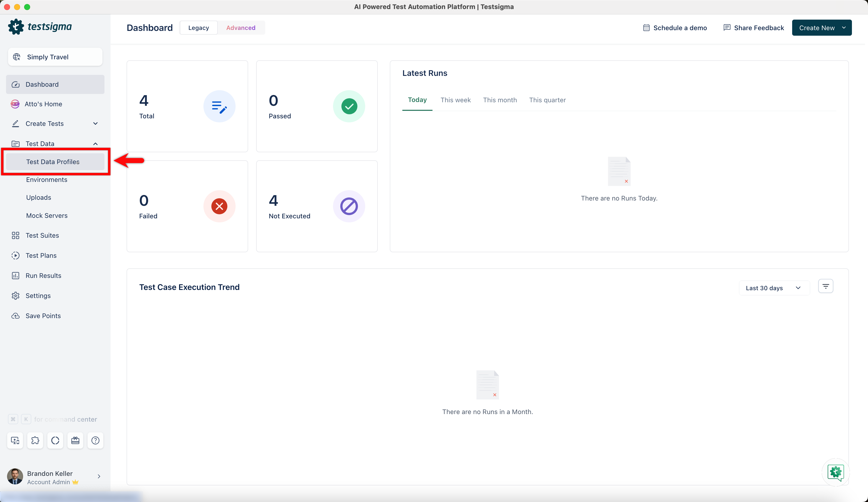
Task: Open the filter icon in Execution Trend panel
Action: (x=826, y=286)
